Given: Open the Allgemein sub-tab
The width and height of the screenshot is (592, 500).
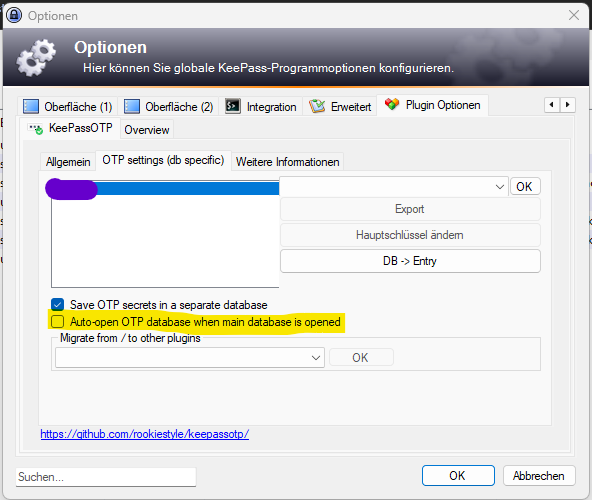Looking at the screenshot, I should (68, 162).
